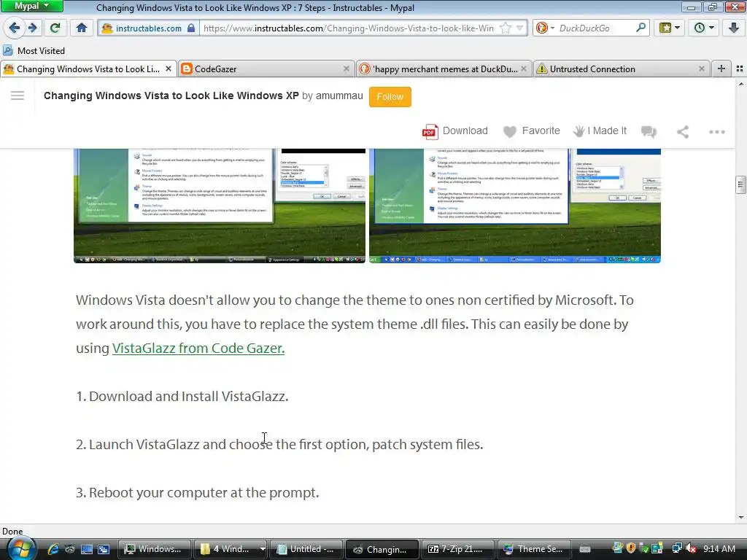Go back one page

click(15, 28)
